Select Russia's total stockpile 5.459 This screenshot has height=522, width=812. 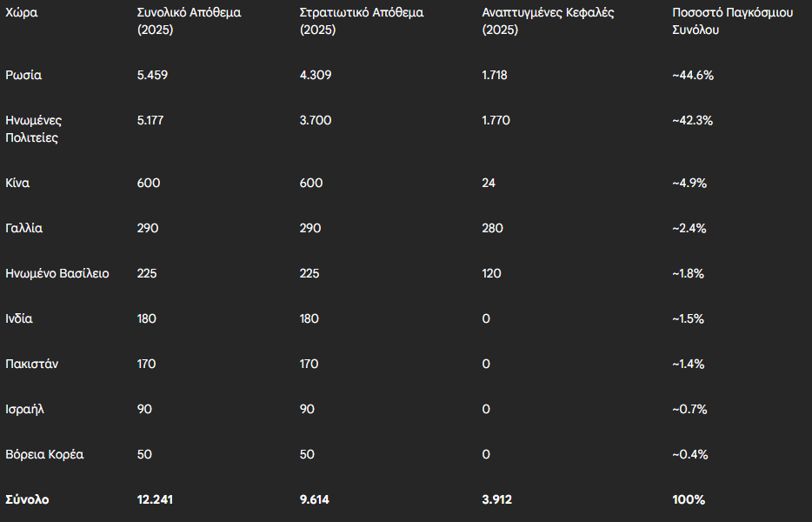click(x=152, y=75)
